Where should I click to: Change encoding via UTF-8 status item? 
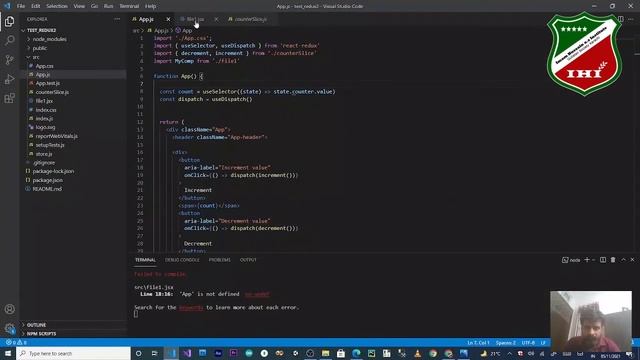point(528,343)
